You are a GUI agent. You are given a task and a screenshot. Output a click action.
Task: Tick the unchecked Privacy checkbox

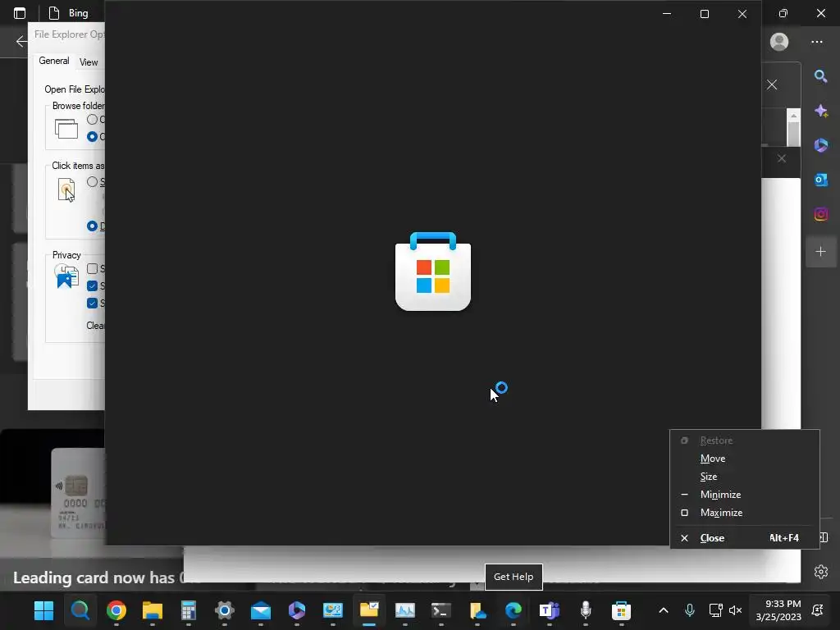(92, 268)
